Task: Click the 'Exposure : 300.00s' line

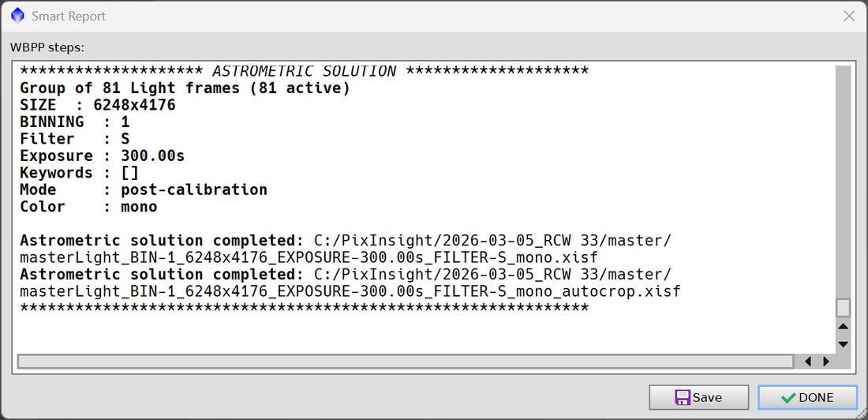Action: 103,156
